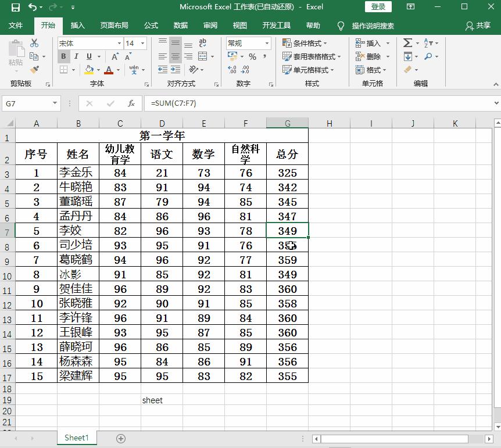Screen dimensions: 501x448
Task: Switch to the 插入 ribbon tab
Action: (x=77, y=26)
